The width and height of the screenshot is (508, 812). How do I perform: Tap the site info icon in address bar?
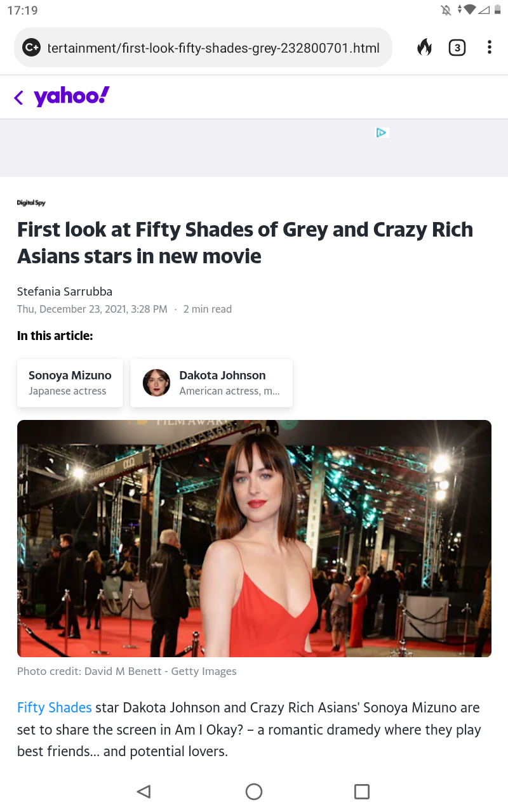31,48
